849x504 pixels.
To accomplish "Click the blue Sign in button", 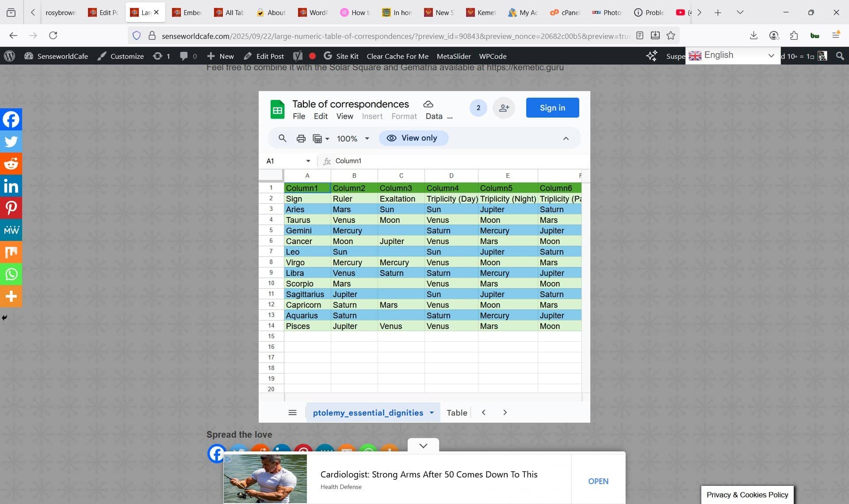I will [552, 108].
